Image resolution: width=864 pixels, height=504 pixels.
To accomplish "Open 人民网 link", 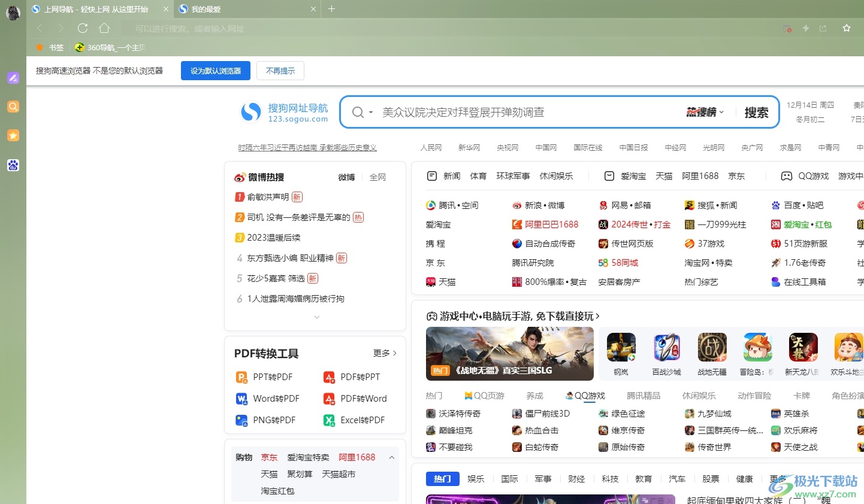I will pos(431,147).
